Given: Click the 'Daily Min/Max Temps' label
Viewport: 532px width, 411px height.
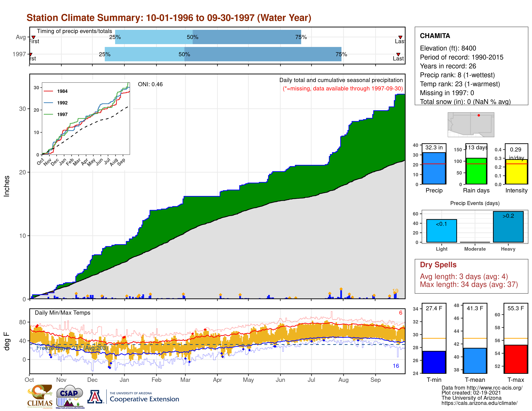Looking at the screenshot, I should pyautogui.click(x=63, y=313).
